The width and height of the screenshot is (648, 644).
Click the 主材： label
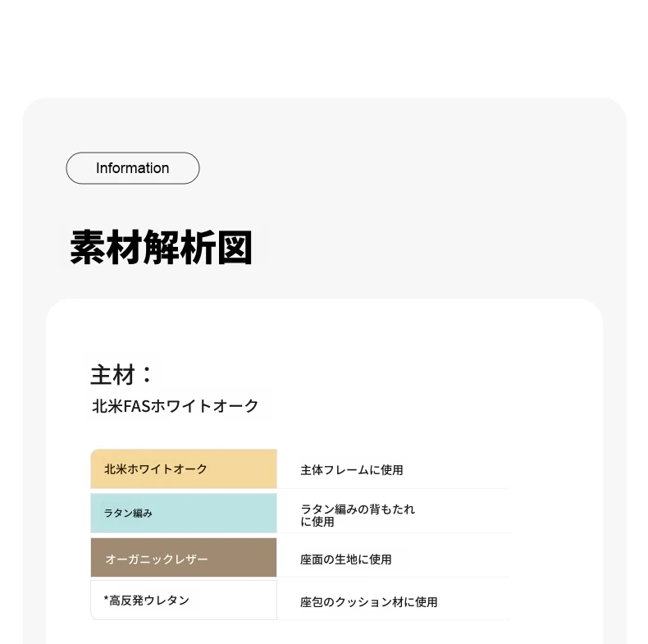[121, 374]
